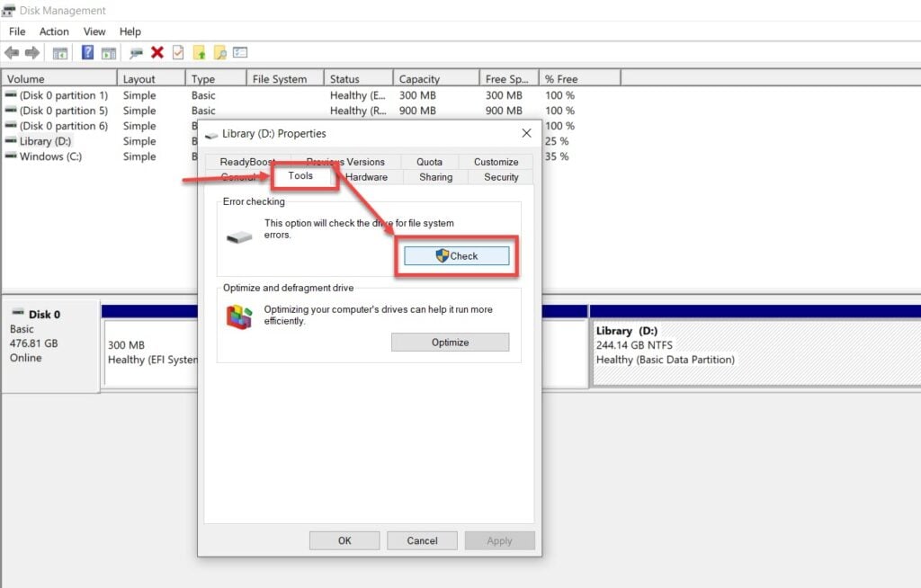Viewport: 921px width, 588px height.
Task: Sort by the Status column header
Action: pyautogui.click(x=358, y=79)
